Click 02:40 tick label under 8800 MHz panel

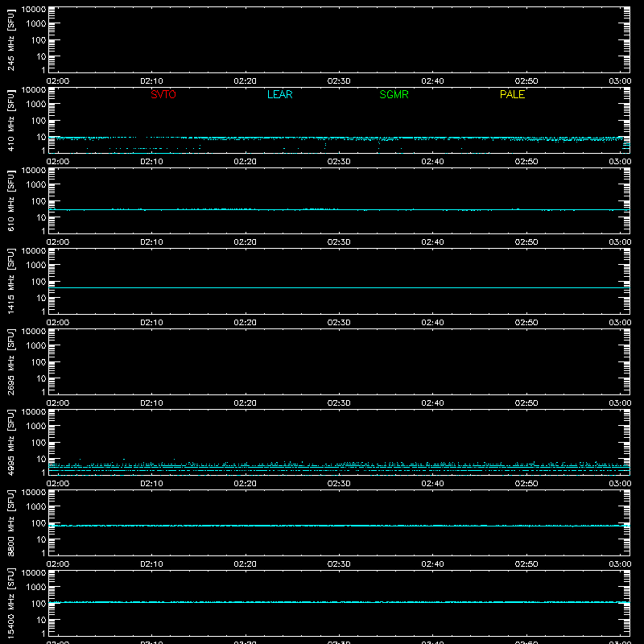click(432, 564)
